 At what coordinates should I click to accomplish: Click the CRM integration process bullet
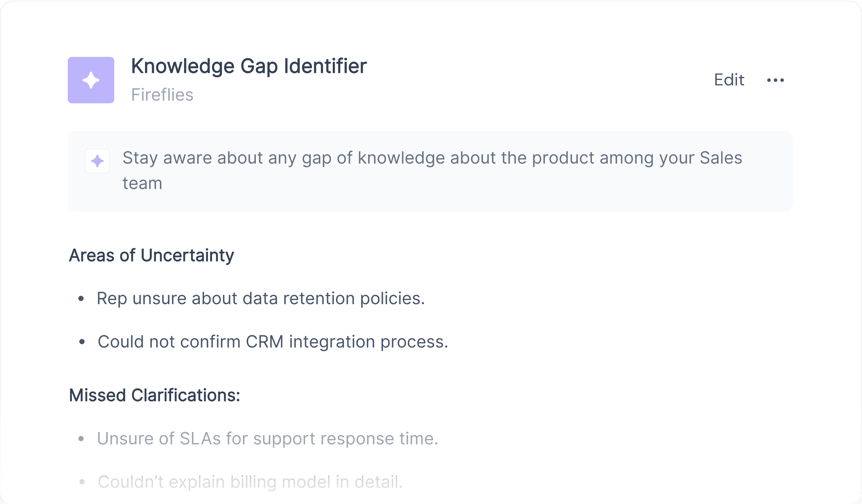[x=273, y=342]
